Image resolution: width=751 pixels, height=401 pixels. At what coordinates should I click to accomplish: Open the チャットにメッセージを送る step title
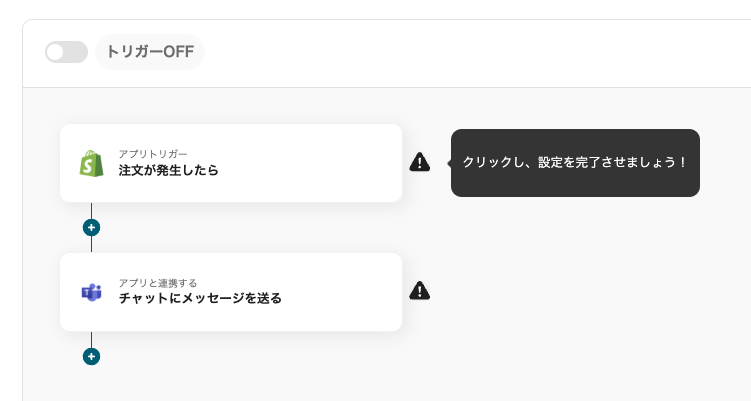pyautogui.click(x=200, y=298)
